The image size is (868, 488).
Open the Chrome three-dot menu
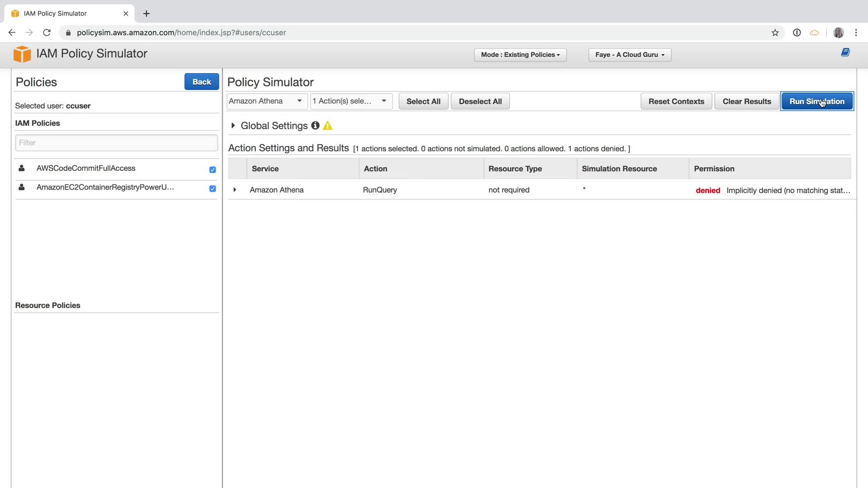(x=855, y=33)
